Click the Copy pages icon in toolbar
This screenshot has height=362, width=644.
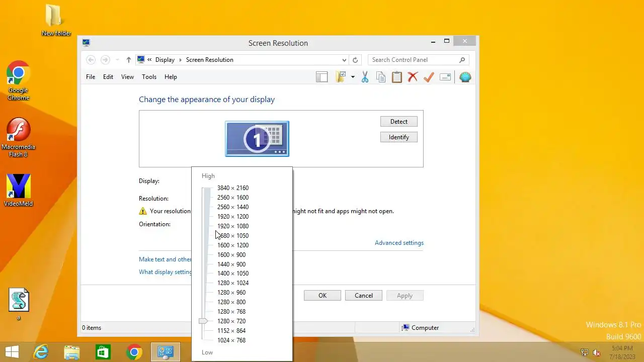[x=381, y=77]
